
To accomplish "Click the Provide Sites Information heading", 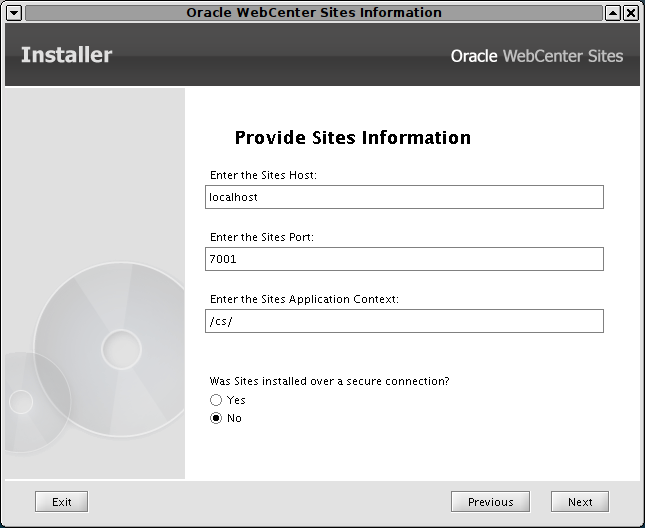I will (x=353, y=138).
